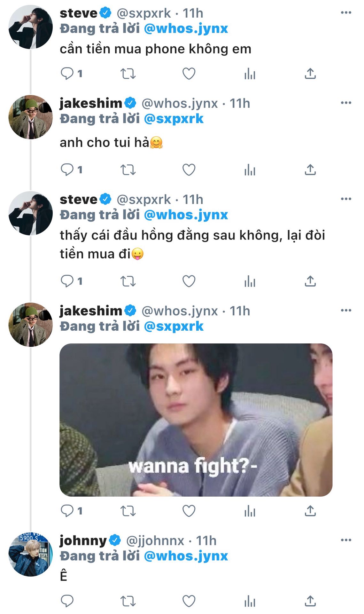
Task: Open the 'wanna fight?' meme image
Action: coord(196,420)
